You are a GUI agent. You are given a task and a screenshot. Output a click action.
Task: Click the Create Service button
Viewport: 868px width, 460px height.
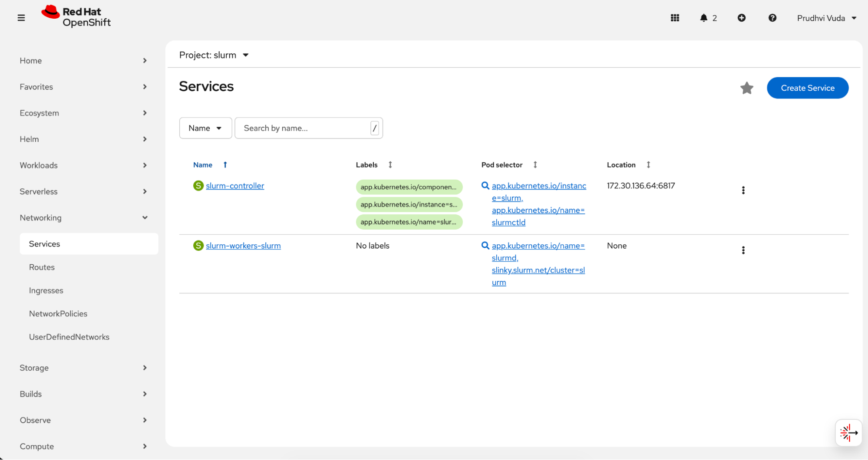(x=807, y=88)
